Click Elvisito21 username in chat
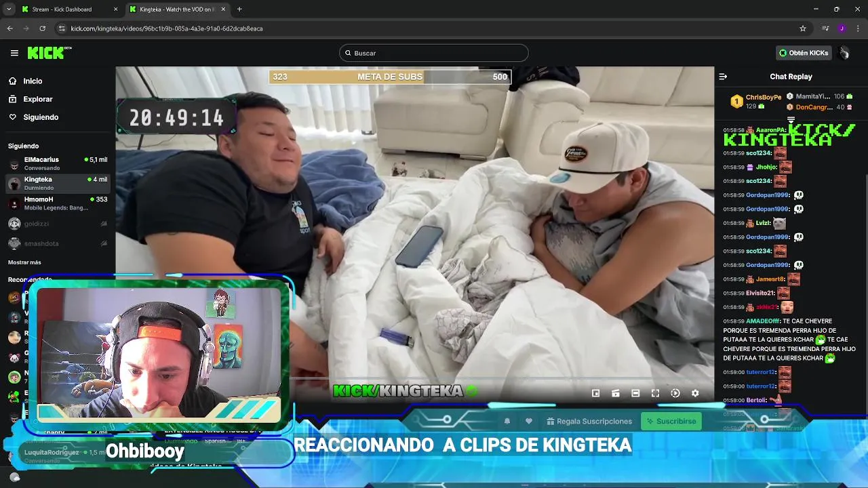This screenshot has height=488, width=868. (x=760, y=293)
